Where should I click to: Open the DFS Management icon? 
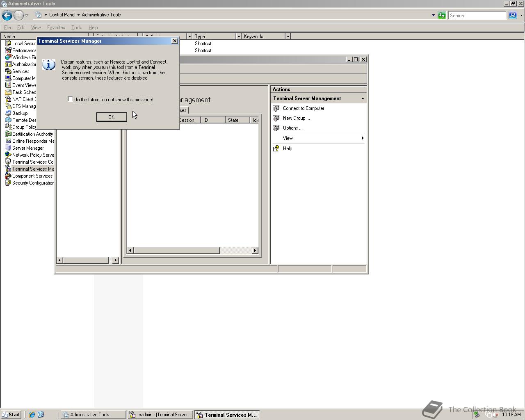[x=8, y=106]
